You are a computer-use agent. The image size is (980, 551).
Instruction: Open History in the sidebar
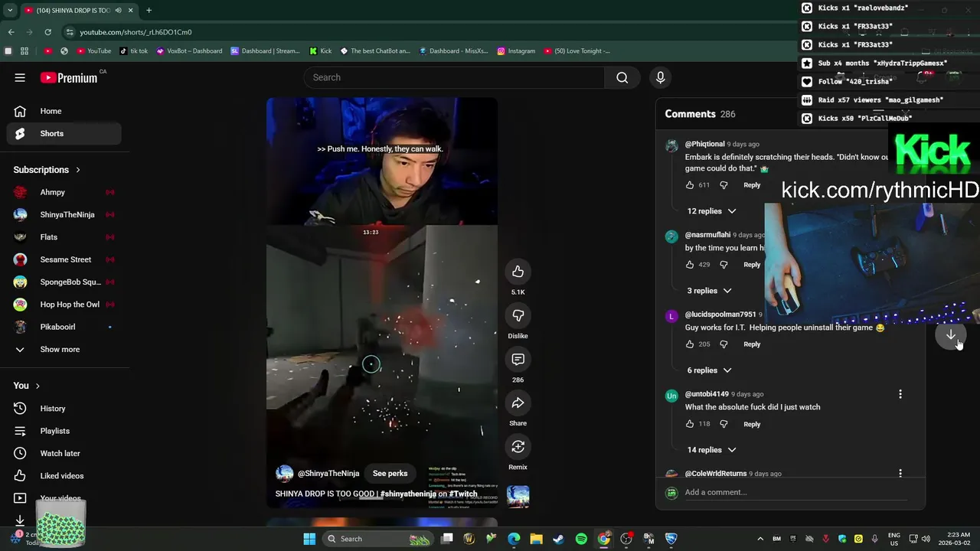[64, 409]
